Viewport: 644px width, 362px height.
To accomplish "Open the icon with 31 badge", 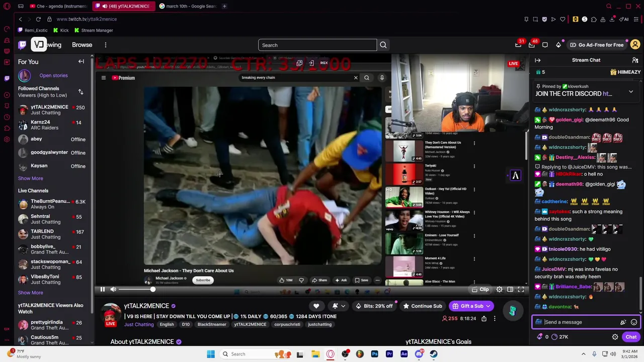I will point(519,45).
